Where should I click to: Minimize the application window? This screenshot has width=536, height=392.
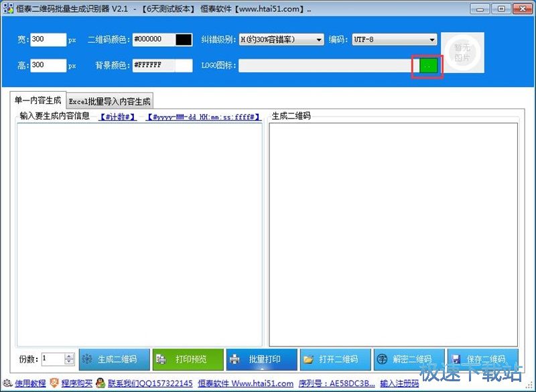click(480, 9)
